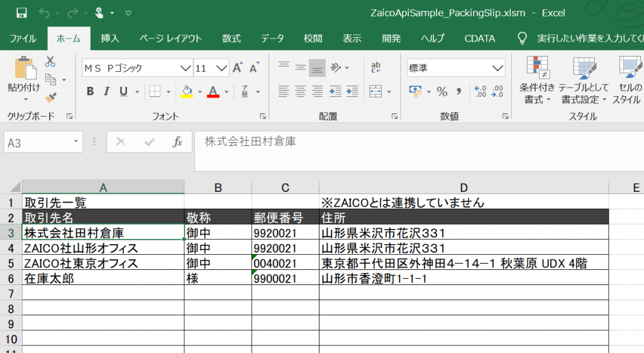Decrease indent icon

[336, 91]
